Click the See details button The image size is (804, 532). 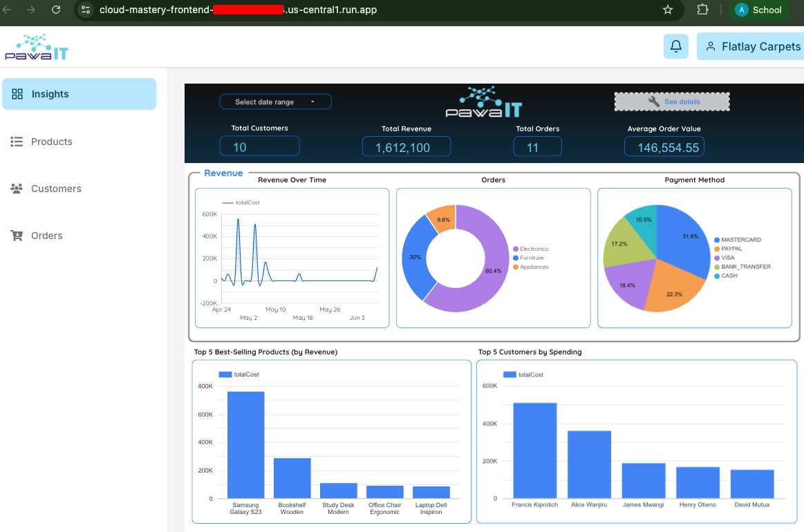(672, 101)
